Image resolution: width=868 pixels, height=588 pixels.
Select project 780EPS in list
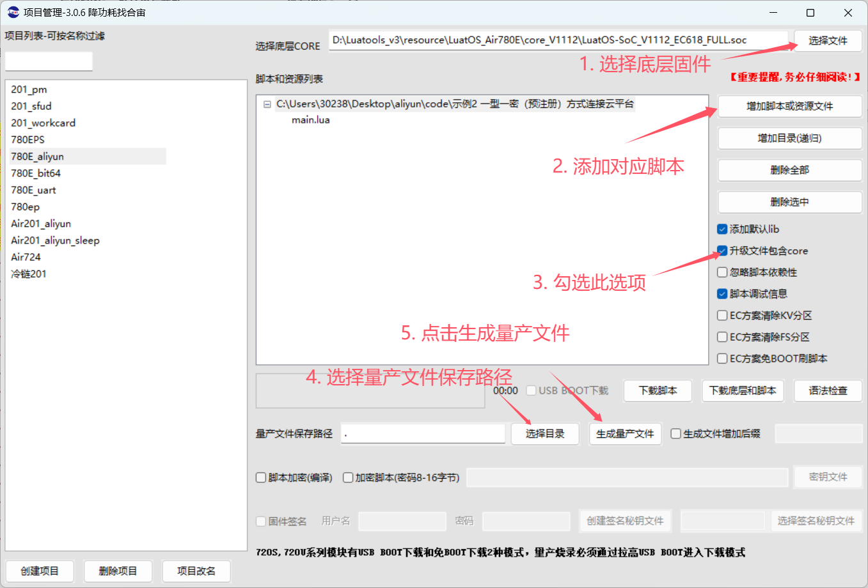(28, 139)
